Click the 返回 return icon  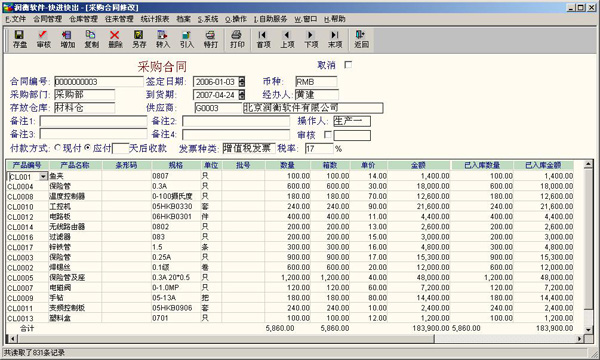tap(361, 39)
